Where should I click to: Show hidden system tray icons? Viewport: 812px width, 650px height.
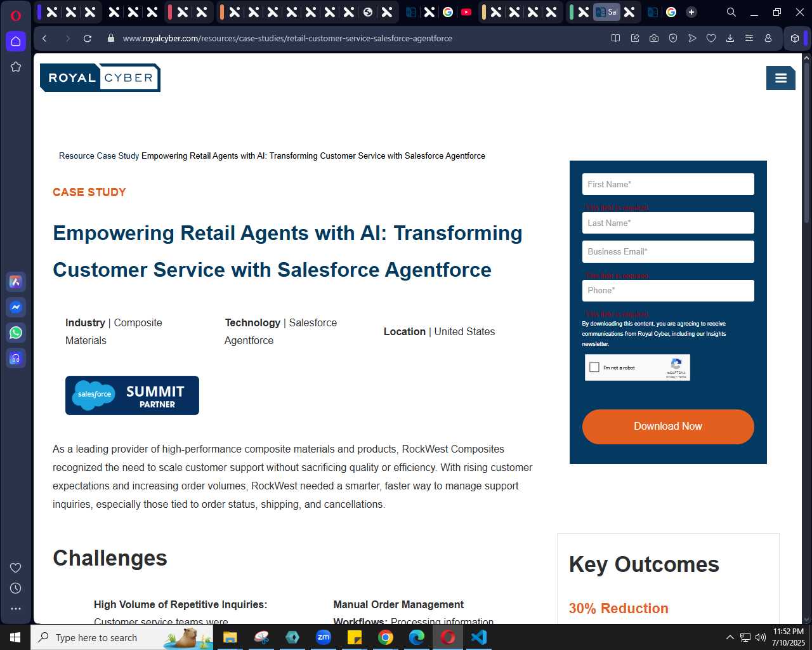[730, 637]
